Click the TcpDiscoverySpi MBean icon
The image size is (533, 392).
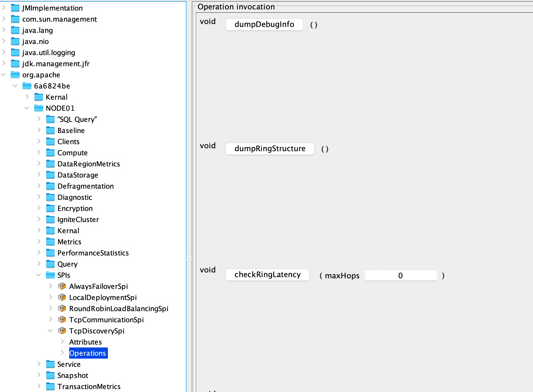click(x=62, y=330)
